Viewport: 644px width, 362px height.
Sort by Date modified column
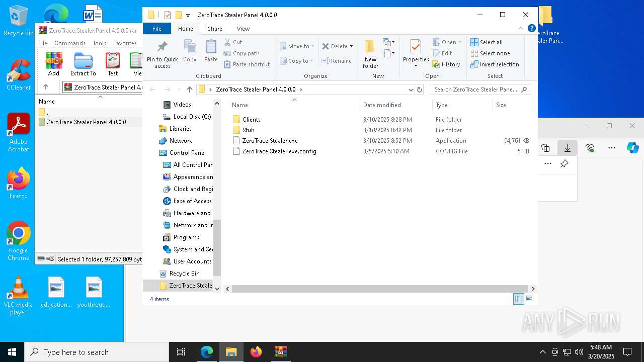point(396,105)
